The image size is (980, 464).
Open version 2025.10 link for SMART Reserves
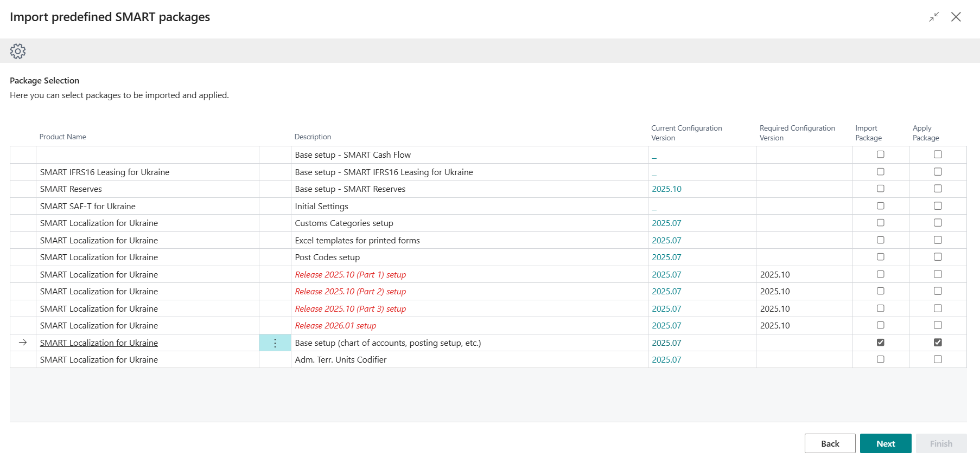tap(666, 189)
